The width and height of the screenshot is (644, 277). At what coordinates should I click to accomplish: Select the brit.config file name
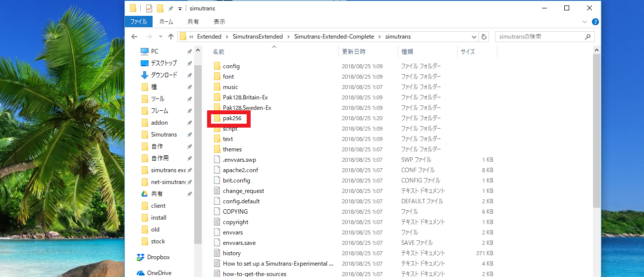pyautogui.click(x=236, y=181)
